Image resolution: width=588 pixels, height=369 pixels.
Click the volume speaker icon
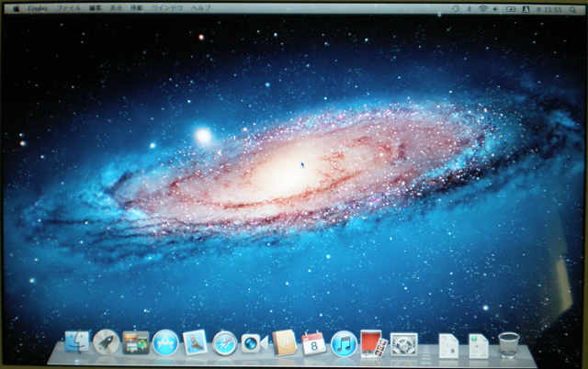tap(496, 9)
